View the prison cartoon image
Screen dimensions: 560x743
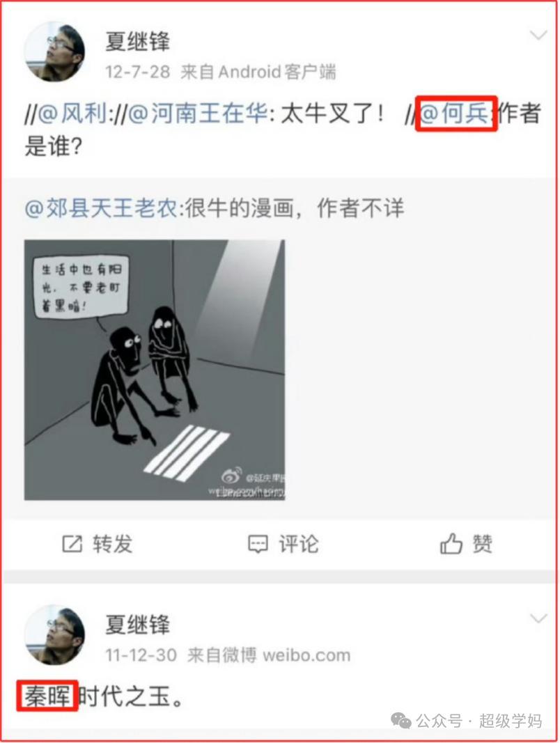pos(155,370)
